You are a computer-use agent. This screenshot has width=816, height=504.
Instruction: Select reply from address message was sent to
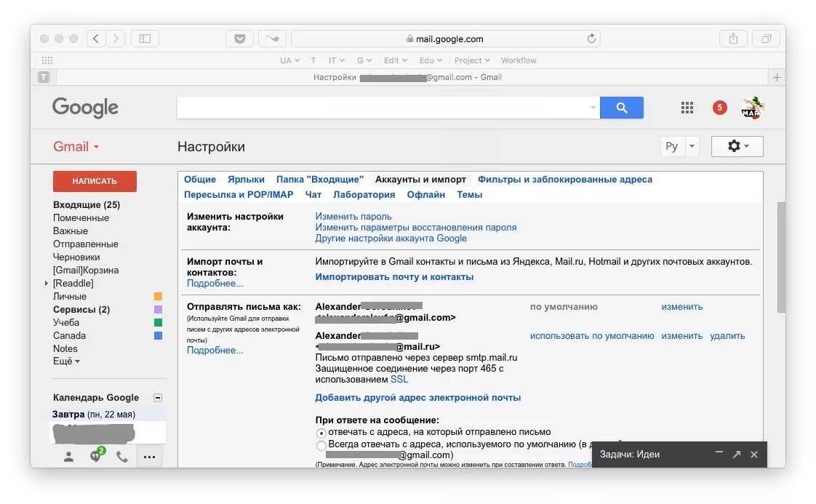point(321,433)
